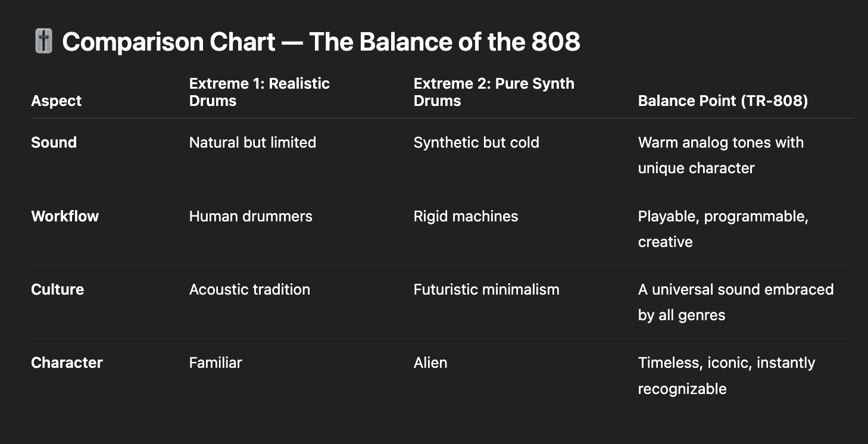
Task: Select the Comparison Chart heading text
Action: click(321, 42)
